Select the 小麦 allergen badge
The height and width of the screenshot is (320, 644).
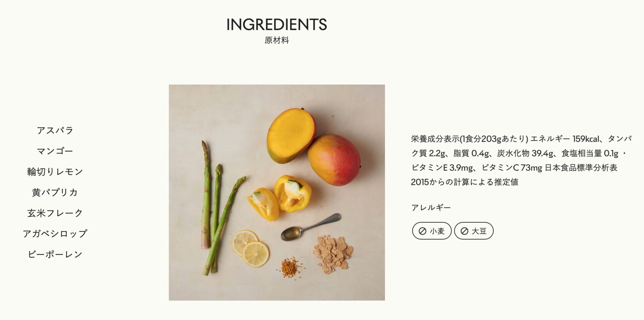coord(432,231)
